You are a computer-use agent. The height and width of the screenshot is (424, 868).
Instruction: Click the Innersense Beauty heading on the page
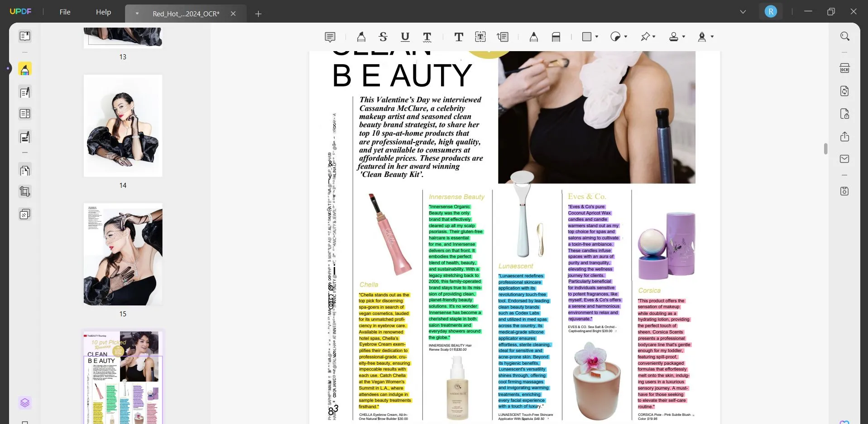click(x=456, y=197)
